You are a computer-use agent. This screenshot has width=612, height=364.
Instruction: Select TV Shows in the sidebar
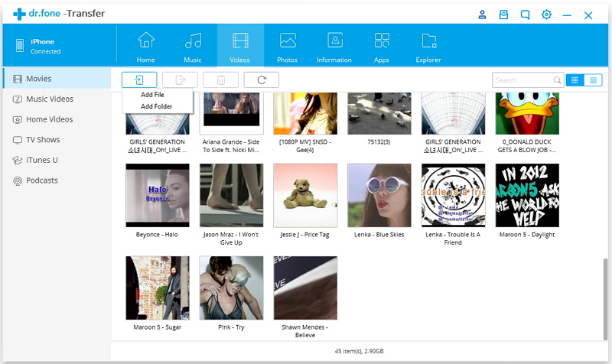coord(57,140)
